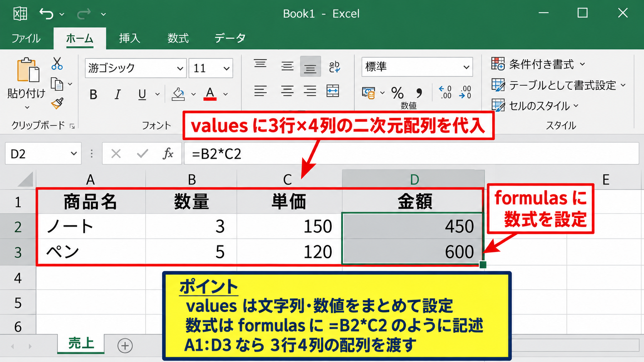
Task: Click cell containing 商品名
Action: (91, 202)
